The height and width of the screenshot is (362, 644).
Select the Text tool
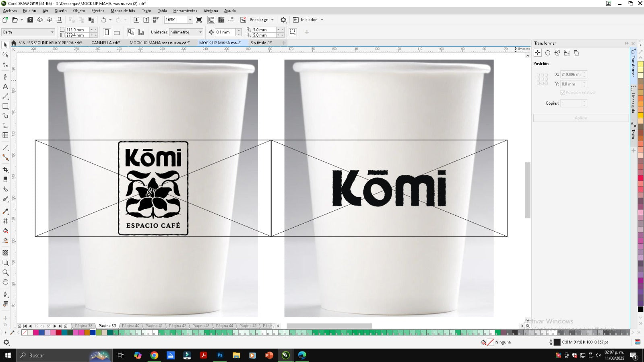pyautogui.click(x=5, y=86)
